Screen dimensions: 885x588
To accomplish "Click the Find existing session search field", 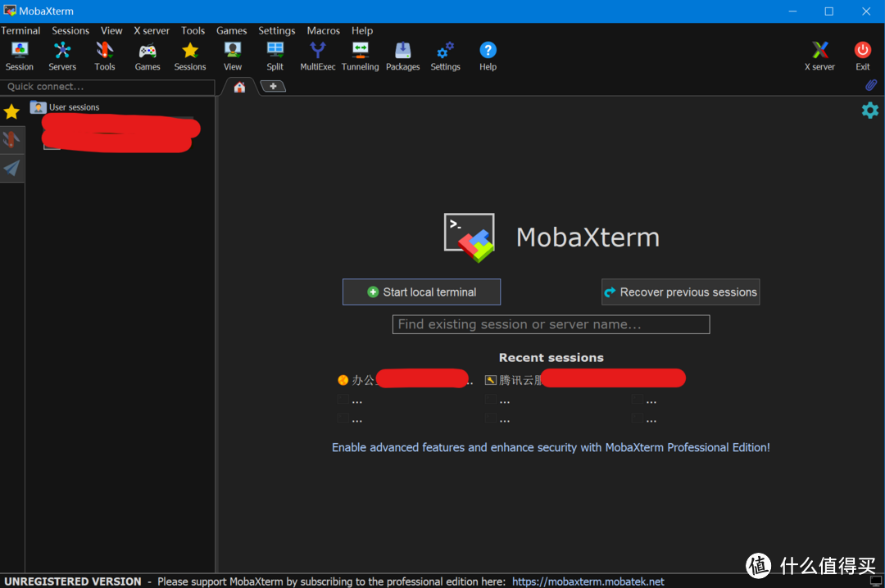I will (551, 324).
